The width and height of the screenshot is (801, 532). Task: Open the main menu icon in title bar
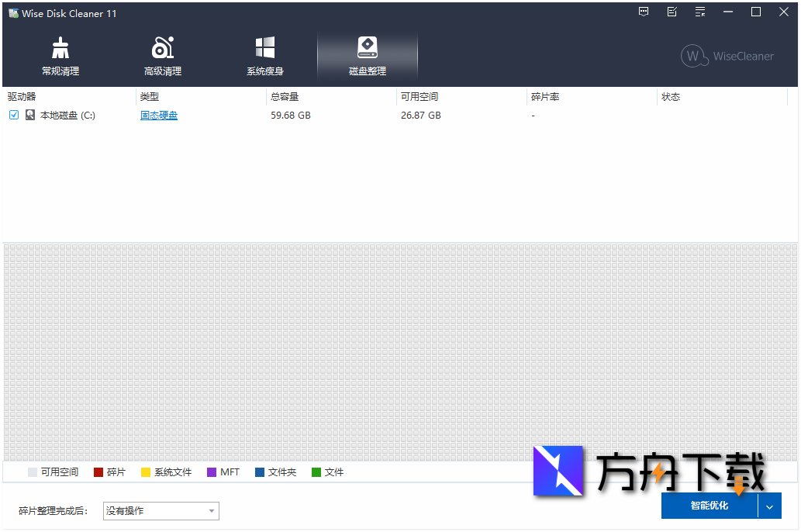tap(699, 12)
